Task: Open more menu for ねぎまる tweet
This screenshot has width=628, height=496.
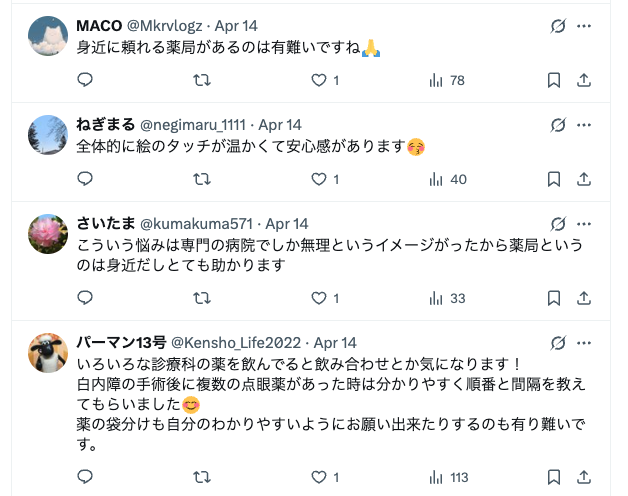Action: (585, 125)
